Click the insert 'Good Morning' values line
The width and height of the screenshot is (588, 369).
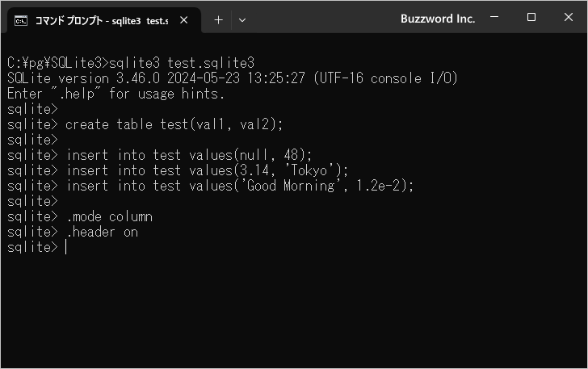pyautogui.click(x=240, y=186)
